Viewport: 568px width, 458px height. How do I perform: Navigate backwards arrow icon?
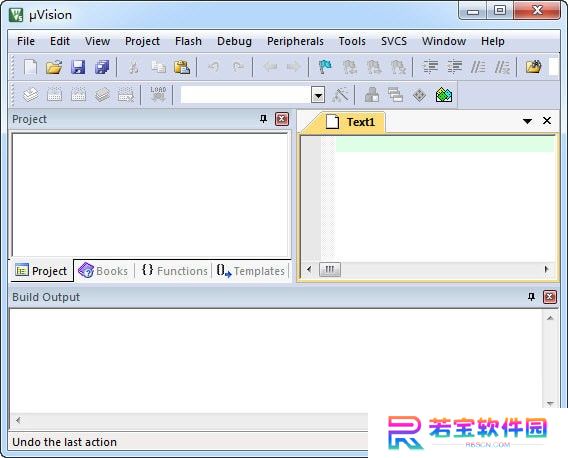(270, 67)
